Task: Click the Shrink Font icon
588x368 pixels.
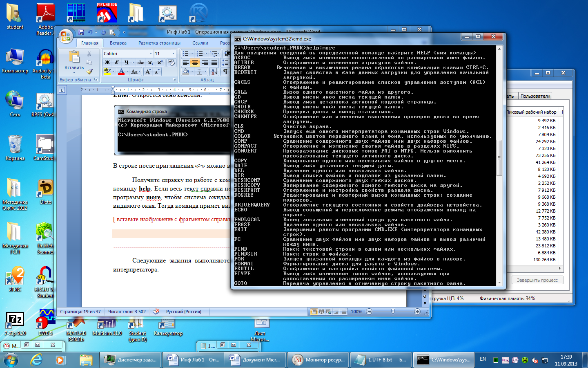Action: coord(156,72)
